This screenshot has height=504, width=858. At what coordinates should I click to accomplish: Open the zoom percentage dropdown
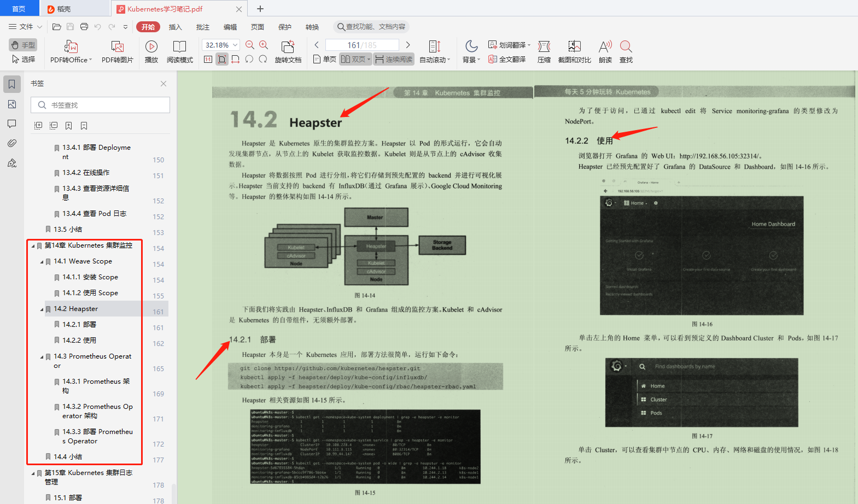(x=236, y=45)
